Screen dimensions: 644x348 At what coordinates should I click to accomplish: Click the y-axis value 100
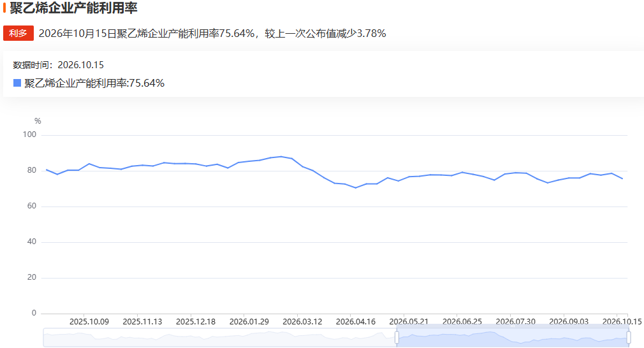pyautogui.click(x=29, y=134)
